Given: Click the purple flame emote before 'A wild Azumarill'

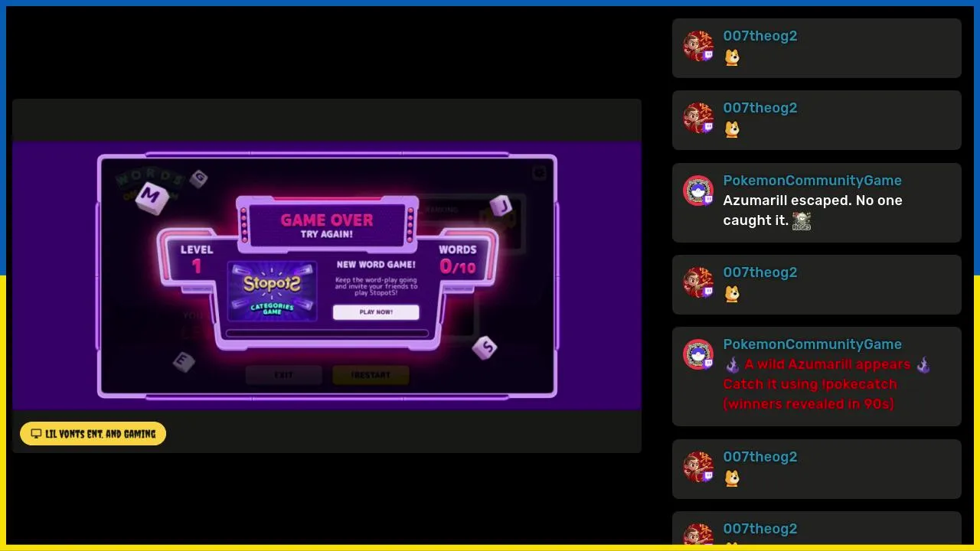Looking at the screenshot, I should click(x=733, y=365).
